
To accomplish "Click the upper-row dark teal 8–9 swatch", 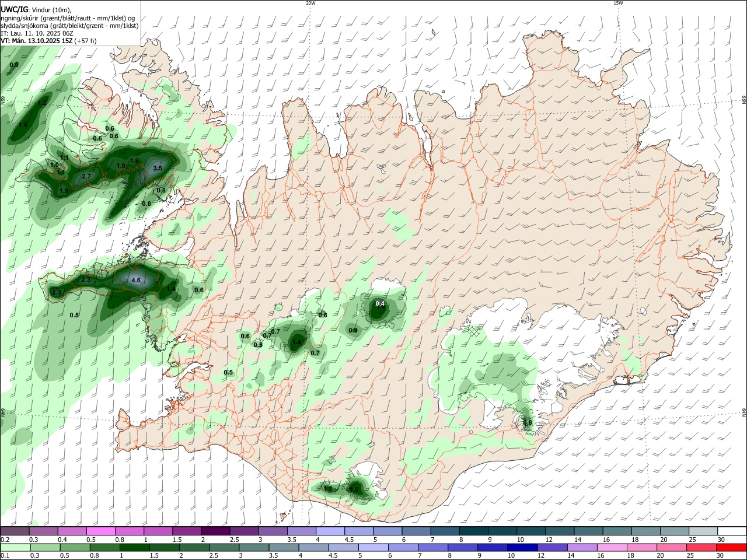I will coord(473,531).
